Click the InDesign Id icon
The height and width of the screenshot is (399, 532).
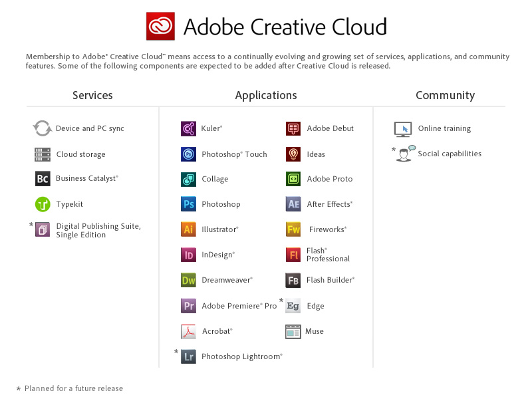pyautogui.click(x=188, y=255)
